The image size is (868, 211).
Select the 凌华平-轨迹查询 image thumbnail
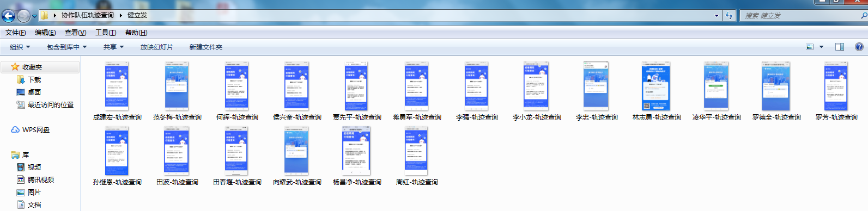pyautogui.click(x=717, y=86)
